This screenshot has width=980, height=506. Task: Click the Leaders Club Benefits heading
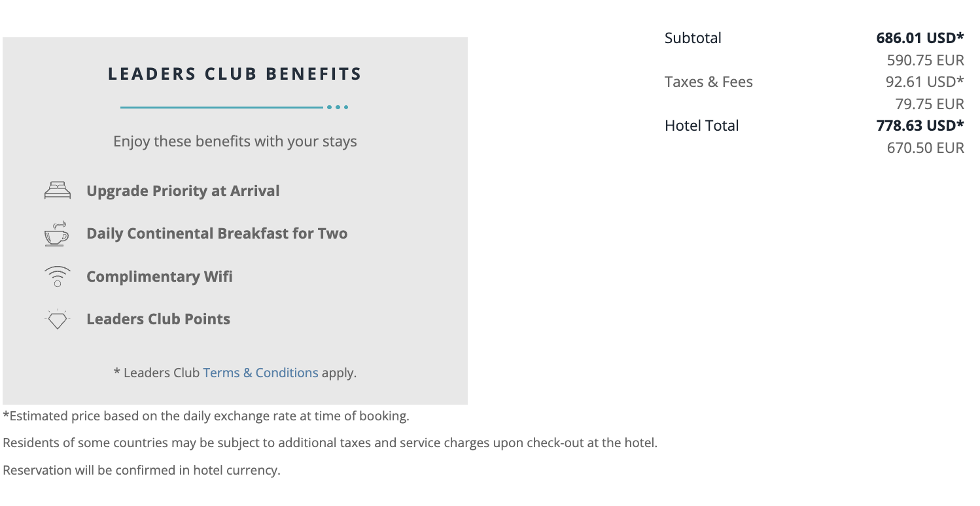(235, 74)
